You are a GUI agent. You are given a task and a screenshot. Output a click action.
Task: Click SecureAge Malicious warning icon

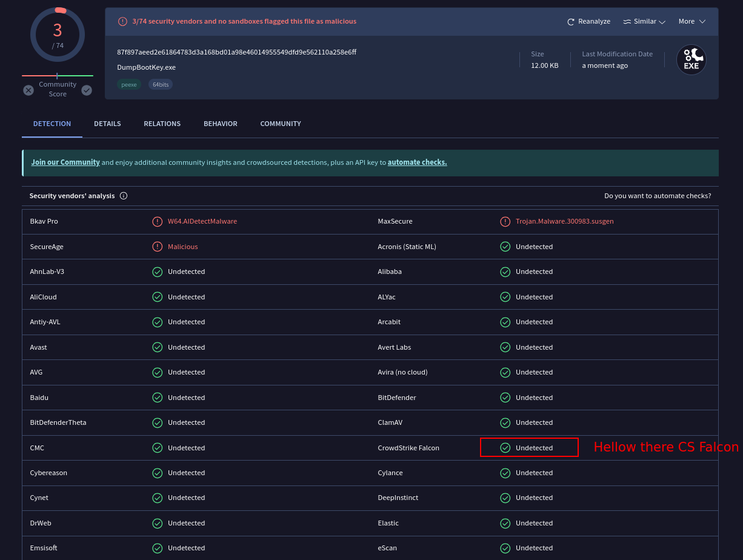tap(158, 247)
